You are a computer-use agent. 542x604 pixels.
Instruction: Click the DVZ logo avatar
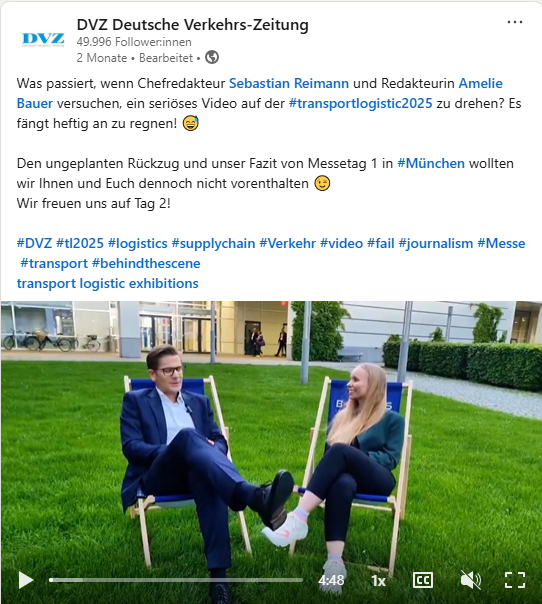[43, 39]
